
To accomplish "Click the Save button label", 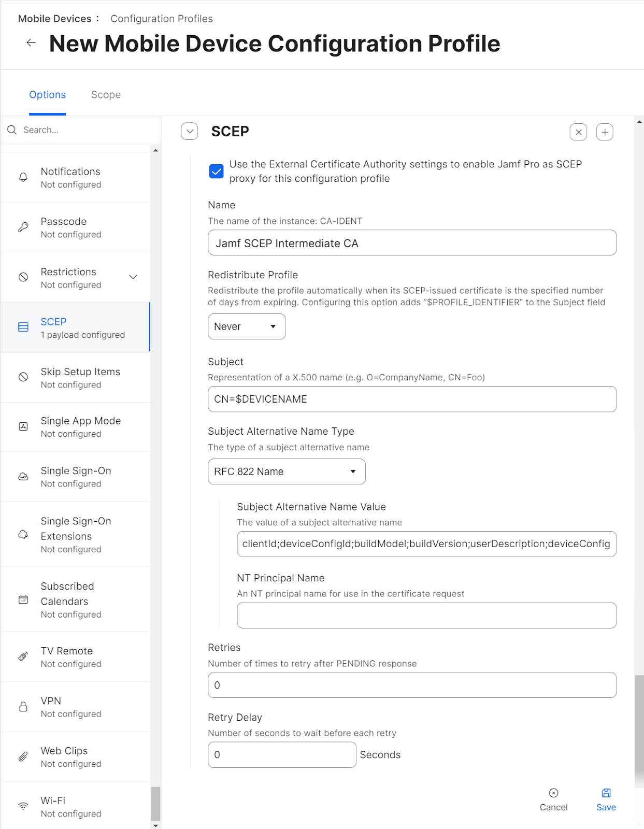I will pos(606,807).
